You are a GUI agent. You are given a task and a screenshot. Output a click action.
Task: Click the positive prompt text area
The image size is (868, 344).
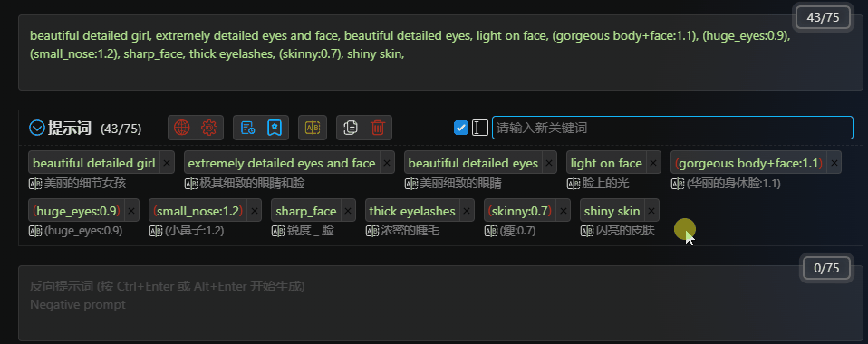coord(440,53)
